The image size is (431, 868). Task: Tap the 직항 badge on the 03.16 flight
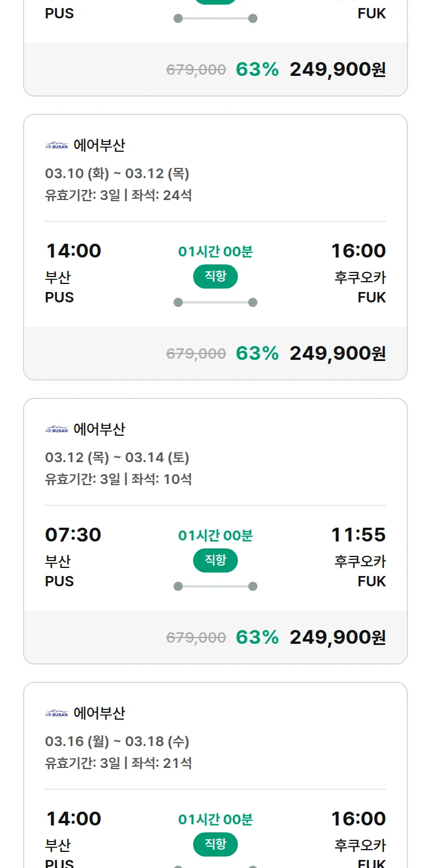(215, 844)
